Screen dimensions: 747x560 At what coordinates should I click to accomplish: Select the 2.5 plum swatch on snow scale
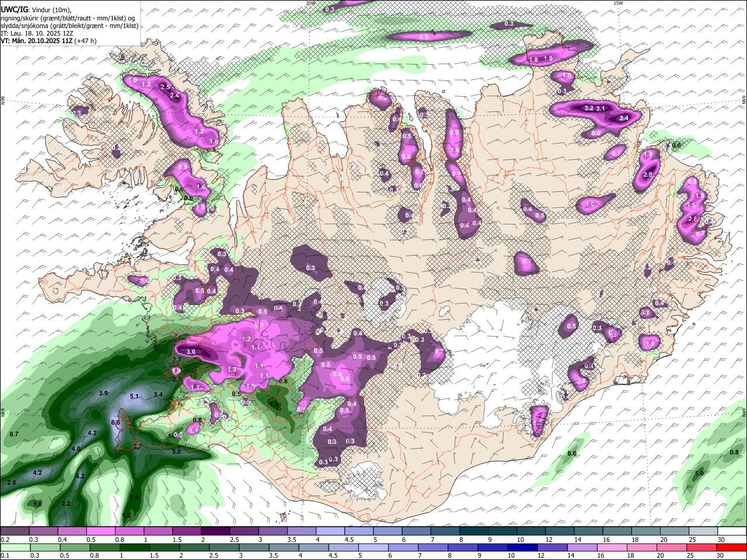pos(244,531)
